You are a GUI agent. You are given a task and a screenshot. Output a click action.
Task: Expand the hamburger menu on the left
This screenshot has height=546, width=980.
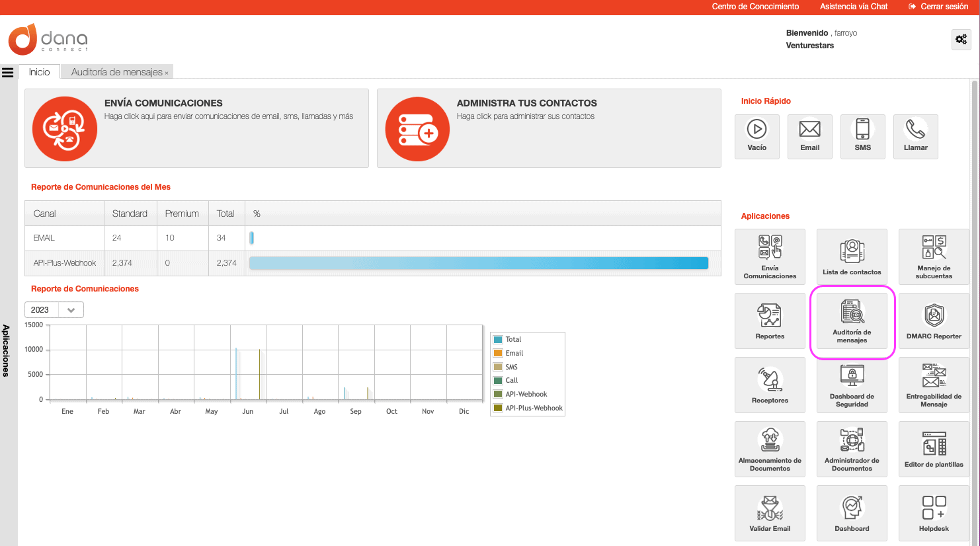click(x=7, y=73)
